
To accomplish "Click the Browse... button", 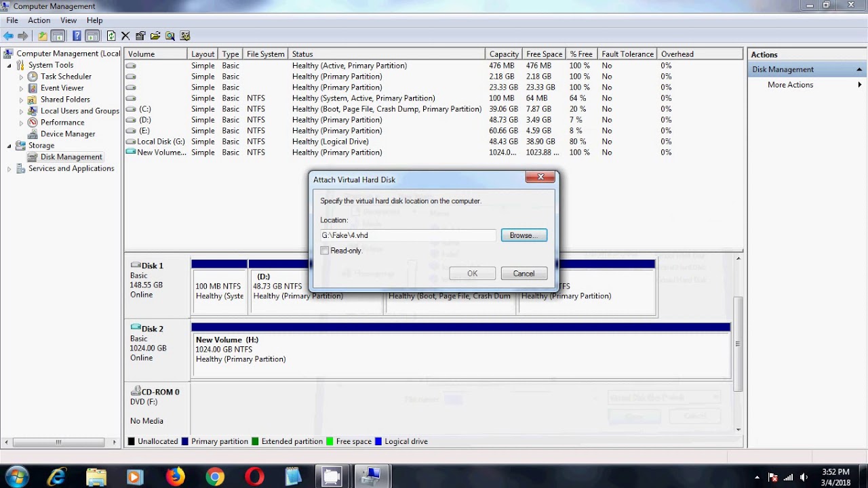I will (524, 235).
